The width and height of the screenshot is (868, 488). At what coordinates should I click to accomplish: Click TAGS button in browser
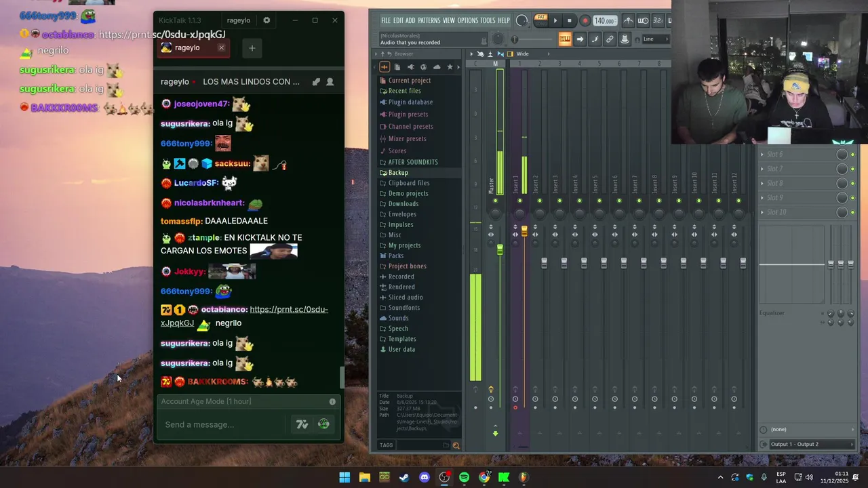point(386,445)
